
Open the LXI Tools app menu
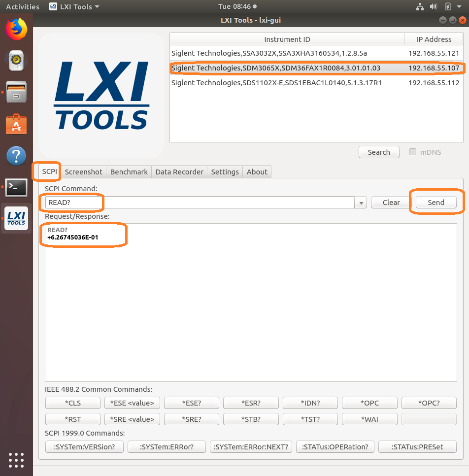point(75,7)
